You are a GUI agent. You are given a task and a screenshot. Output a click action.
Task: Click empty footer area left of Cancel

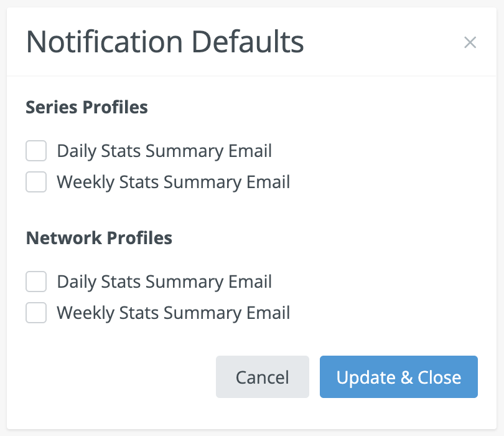coord(118,377)
